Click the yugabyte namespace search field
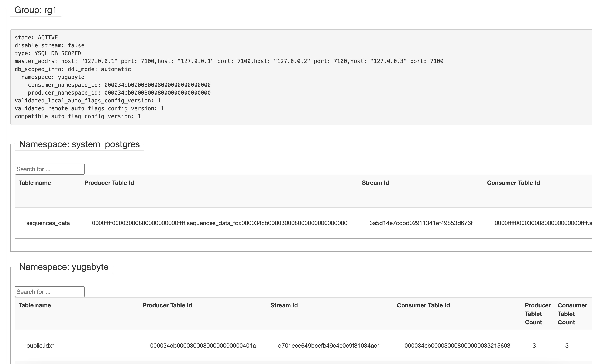The width and height of the screenshot is (592, 364). (x=49, y=291)
